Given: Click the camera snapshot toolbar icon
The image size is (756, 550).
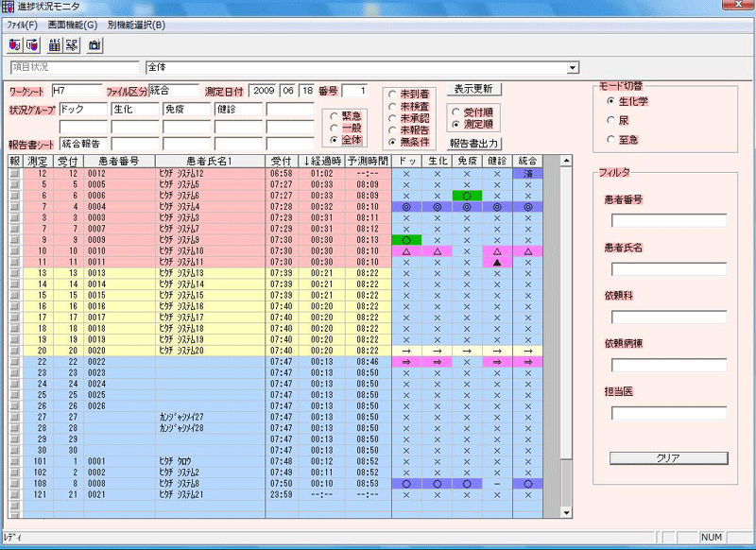Looking at the screenshot, I should (x=95, y=44).
